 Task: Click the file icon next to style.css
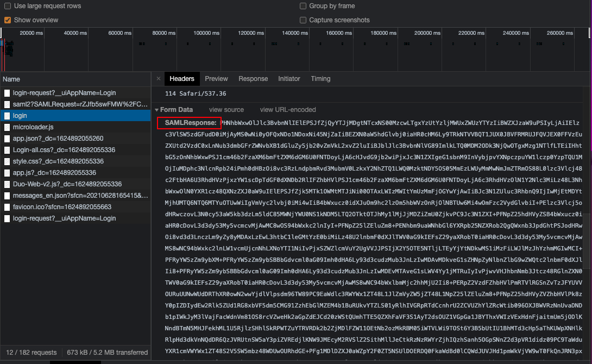coord(7,161)
